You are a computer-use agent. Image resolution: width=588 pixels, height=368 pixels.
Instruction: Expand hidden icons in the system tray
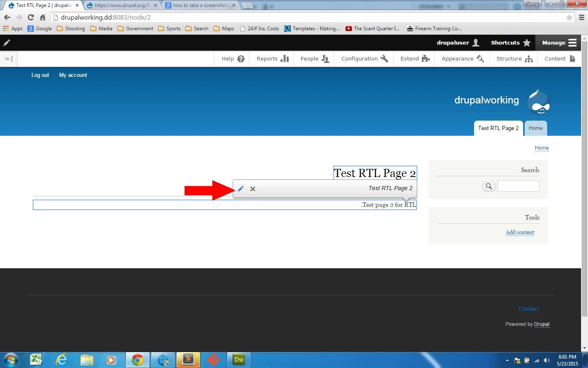[x=506, y=360]
